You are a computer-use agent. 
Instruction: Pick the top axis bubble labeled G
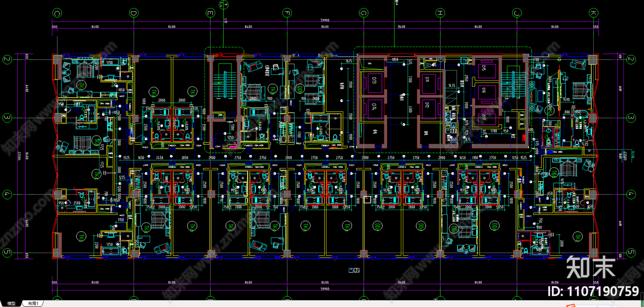click(363, 13)
